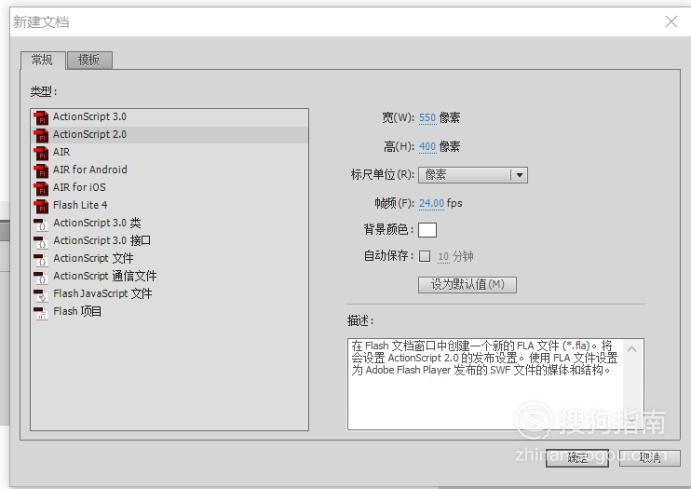Click the ActionScript 文件 icon

tap(41, 259)
